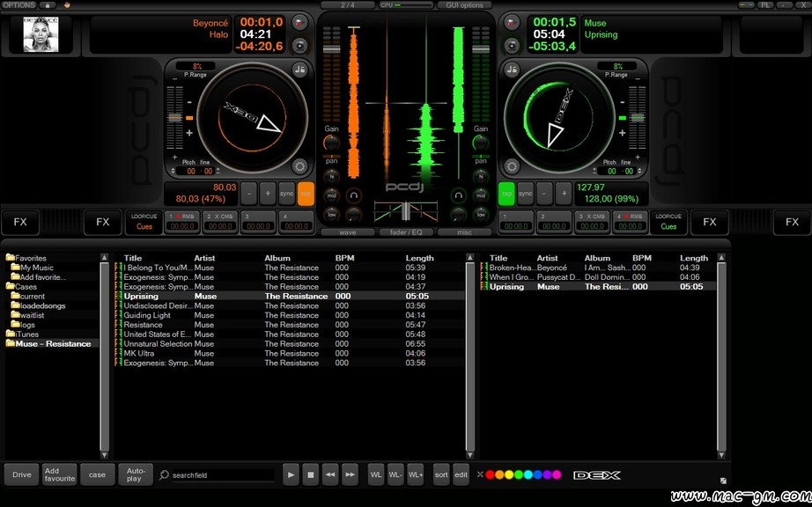Open GUI options
Screen dimensions: 812x507
click(x=464, y=4)
